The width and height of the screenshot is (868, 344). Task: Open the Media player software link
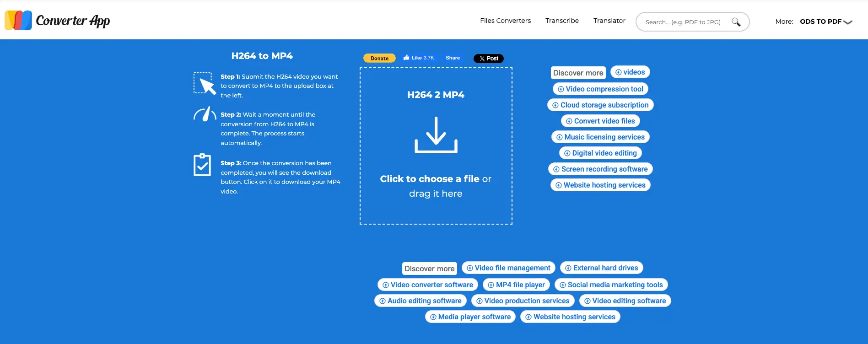click(x=470, y=317)
